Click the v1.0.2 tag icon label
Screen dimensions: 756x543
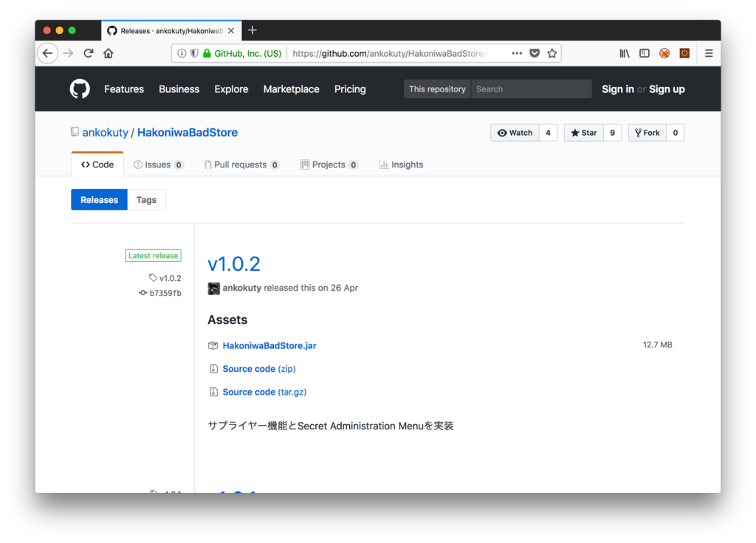[165, 278]
